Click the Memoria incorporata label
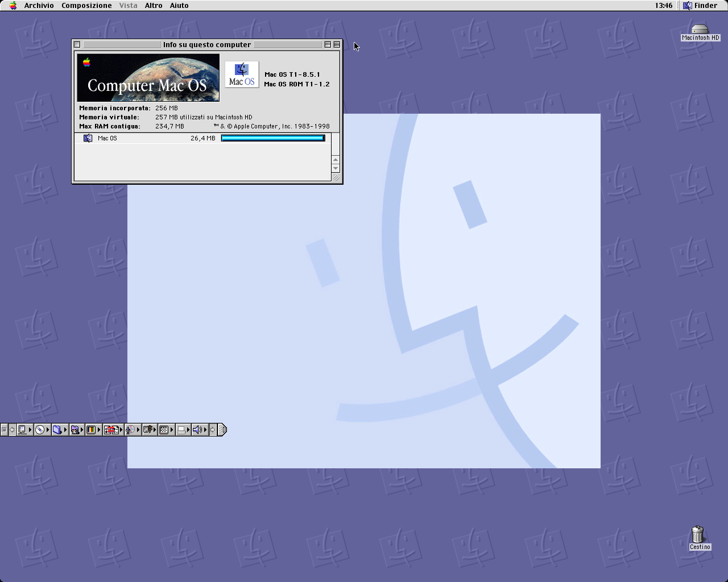Image resolution: width=728 pixels, height=582 pixels. tap(115, 108)
